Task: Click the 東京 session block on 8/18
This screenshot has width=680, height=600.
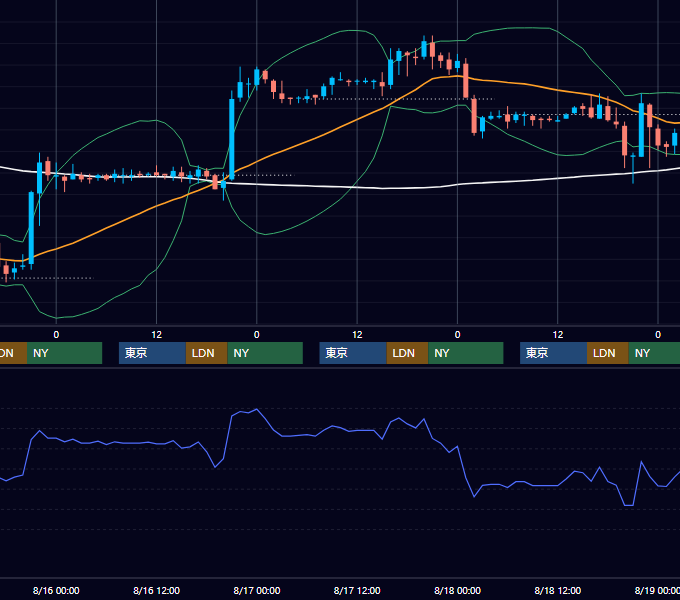Action: [x=553, y=353]
